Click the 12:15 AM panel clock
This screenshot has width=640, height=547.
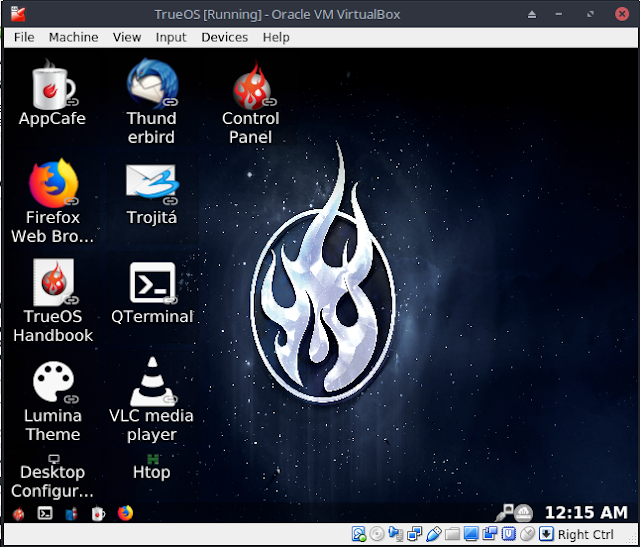pyautogui.click(x=586, y=513)
